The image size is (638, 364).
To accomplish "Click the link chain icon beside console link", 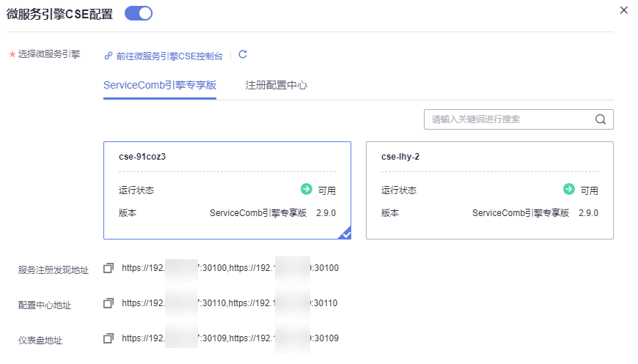I will [x=109, y=56].
